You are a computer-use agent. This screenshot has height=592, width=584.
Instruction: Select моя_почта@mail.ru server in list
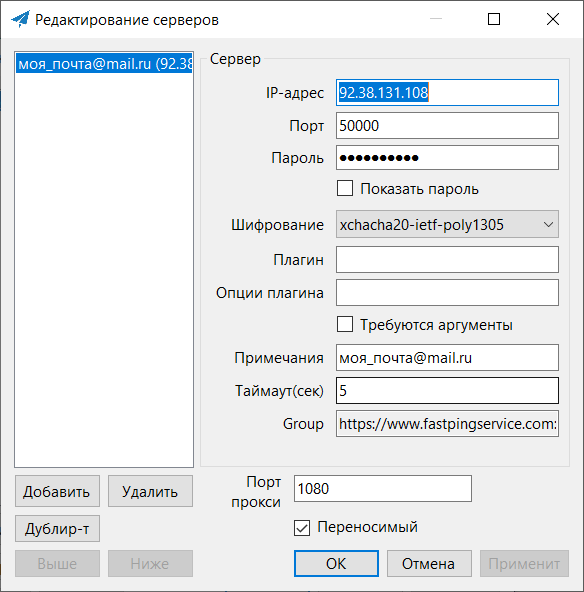(x=104, y=63)
